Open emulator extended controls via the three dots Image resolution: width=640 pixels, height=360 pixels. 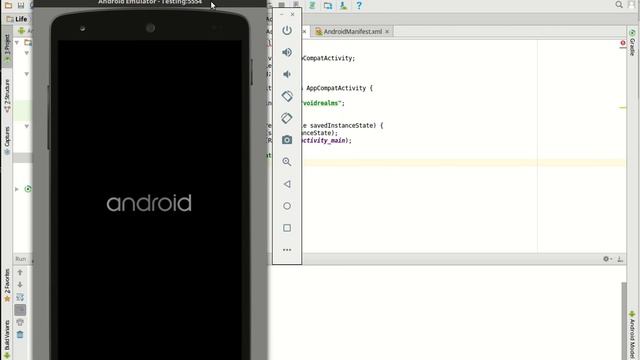287,250
